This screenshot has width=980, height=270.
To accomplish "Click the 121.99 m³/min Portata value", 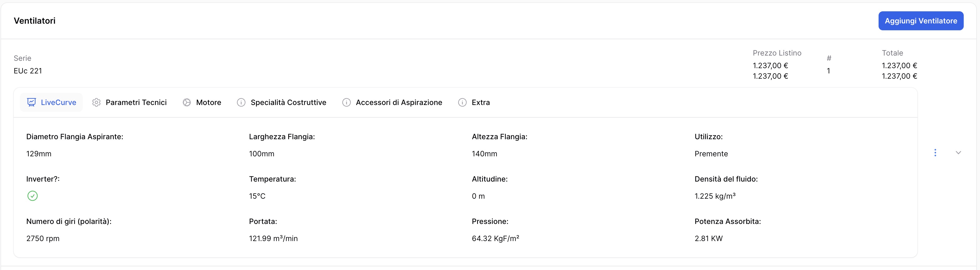I will [273, 238].
